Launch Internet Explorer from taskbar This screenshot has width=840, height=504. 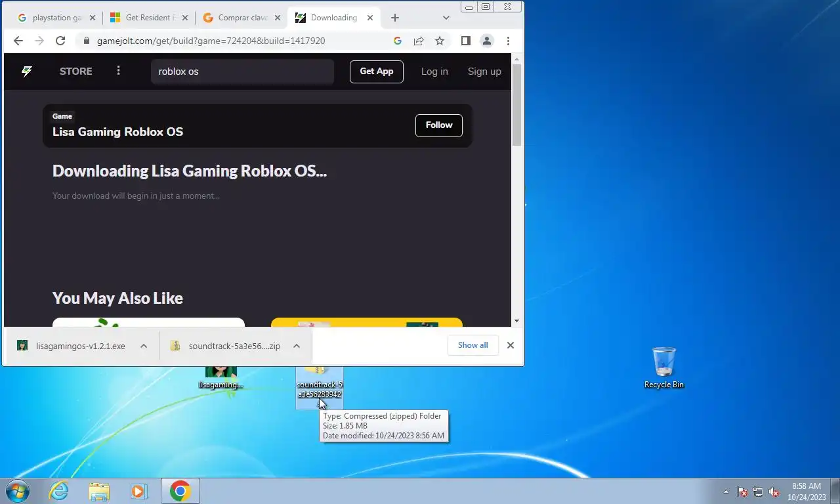[x=58, y=491]
